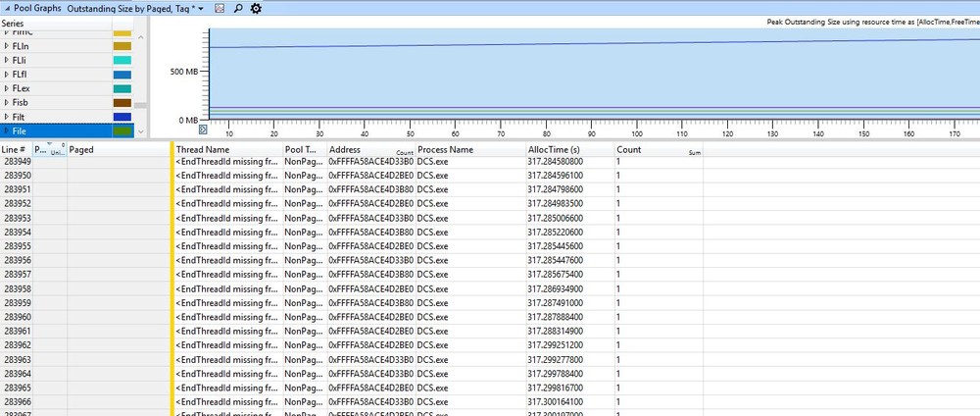
Task: Toggle graph and table display icon
Action: tap(219, 8)
